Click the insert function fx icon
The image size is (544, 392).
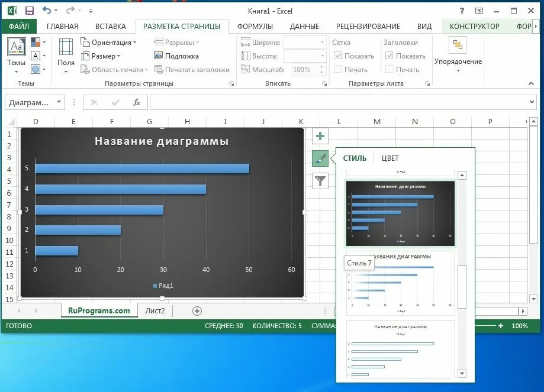click(x=137, y=102)
